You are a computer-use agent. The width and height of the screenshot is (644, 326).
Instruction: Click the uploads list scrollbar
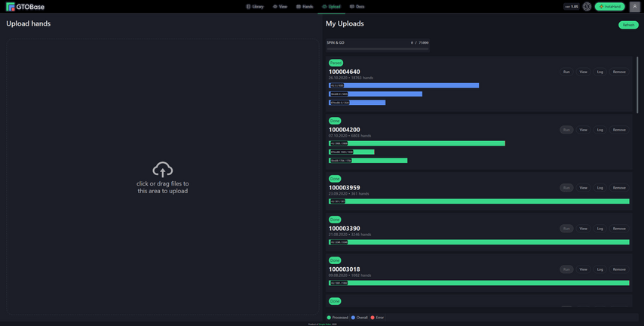637,83
